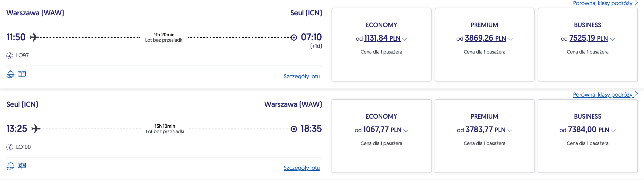Click the arrival marker icon next to 07:10
Viewport: 644px width, 180px height.
point(294,37)
